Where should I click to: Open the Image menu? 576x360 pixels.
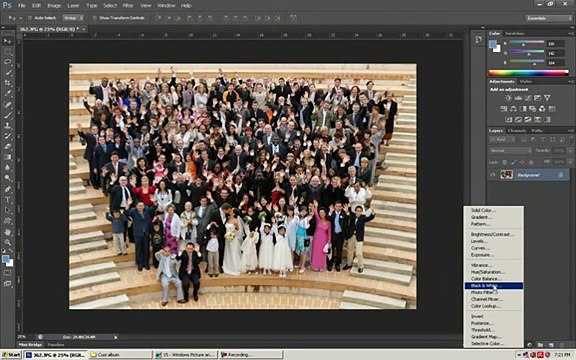click(x=54, y=6)
